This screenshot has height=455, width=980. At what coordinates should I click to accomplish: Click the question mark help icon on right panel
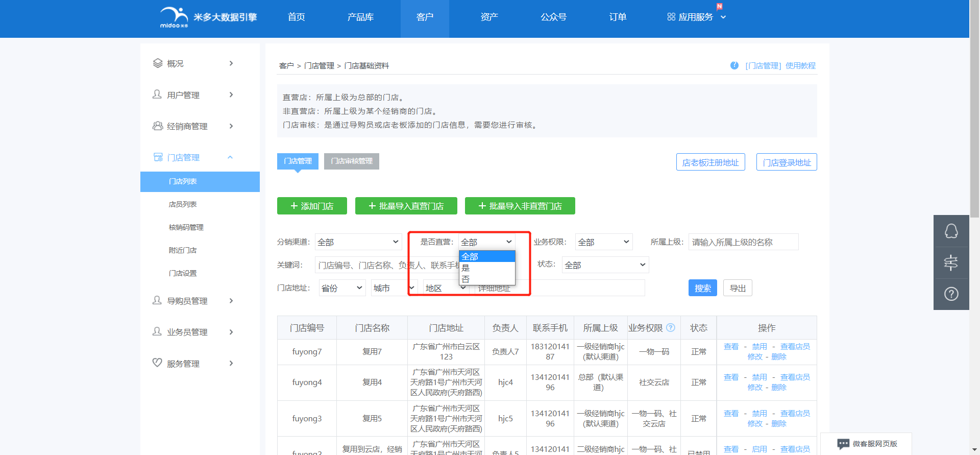point(951,294)
